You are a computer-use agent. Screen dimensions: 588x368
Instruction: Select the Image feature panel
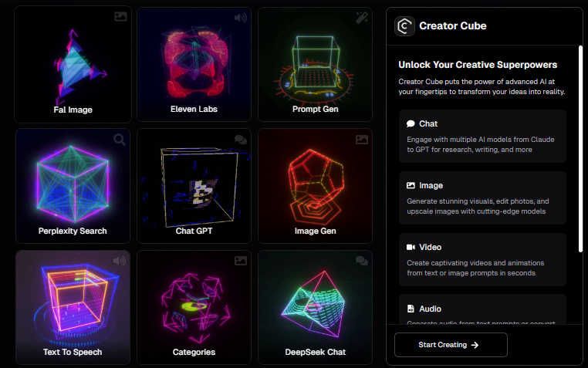[x=482, y=198]
